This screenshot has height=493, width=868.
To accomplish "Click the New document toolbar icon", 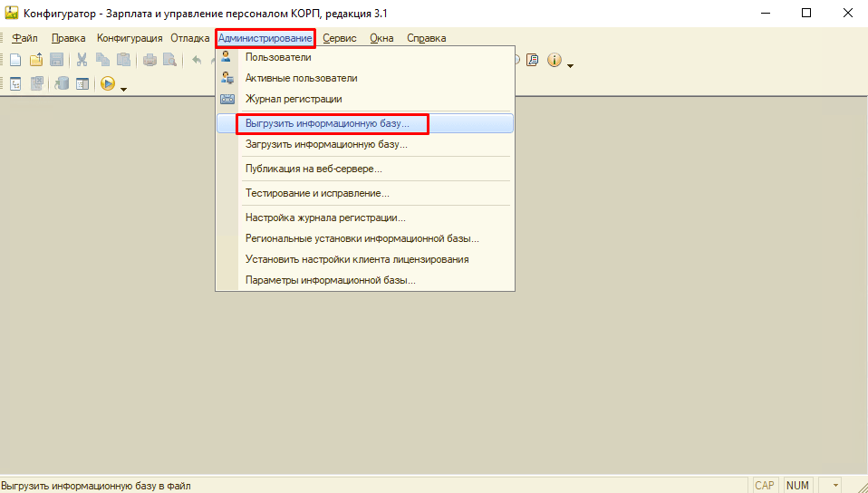I will pos(15,60).
